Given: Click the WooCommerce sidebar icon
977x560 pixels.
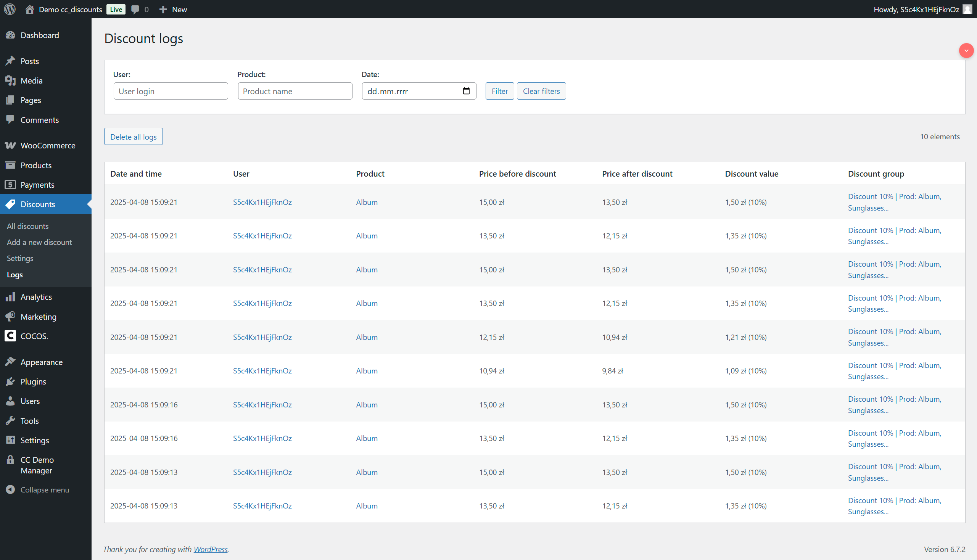Looking at the screenshot, I should (x=10, y=145).
